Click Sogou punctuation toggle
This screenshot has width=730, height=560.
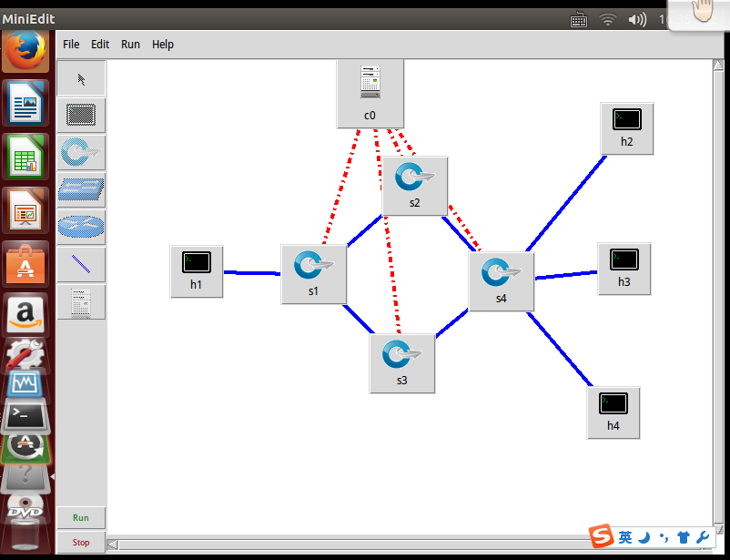coord(664,538)
